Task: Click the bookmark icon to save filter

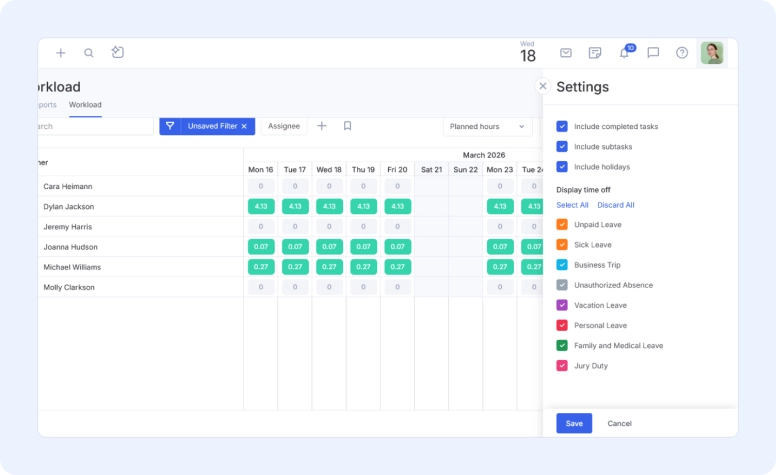Action: 347,126
